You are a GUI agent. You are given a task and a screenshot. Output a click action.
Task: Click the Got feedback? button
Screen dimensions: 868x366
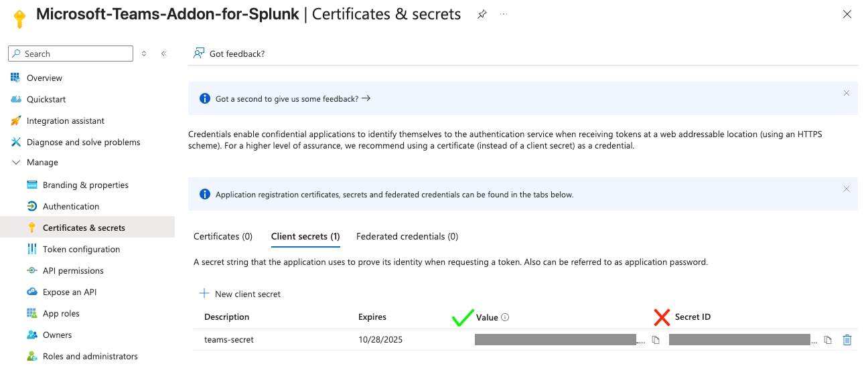229,54
